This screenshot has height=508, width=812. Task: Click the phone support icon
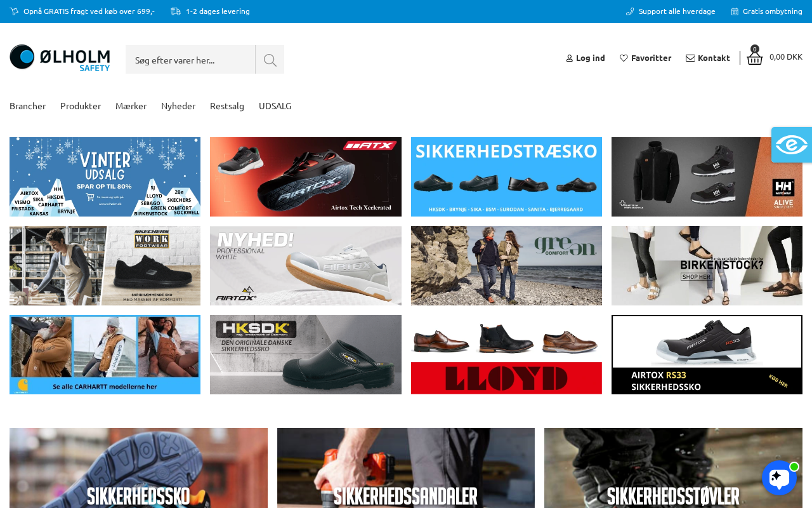[x=630, y=11]
